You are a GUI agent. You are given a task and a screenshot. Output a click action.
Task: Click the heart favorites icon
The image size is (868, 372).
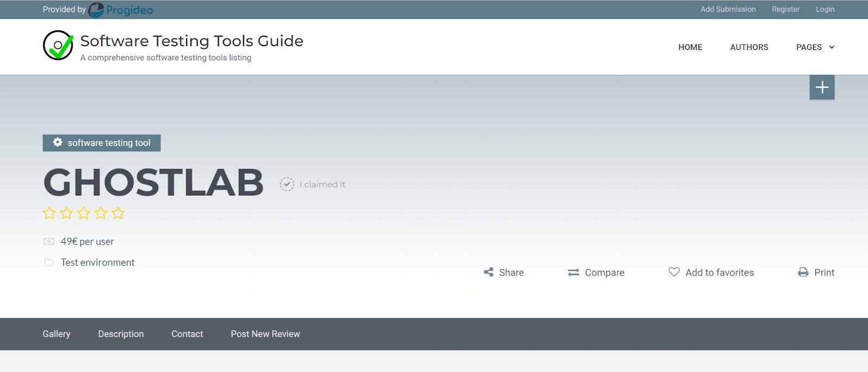click(x=674, y=272)
